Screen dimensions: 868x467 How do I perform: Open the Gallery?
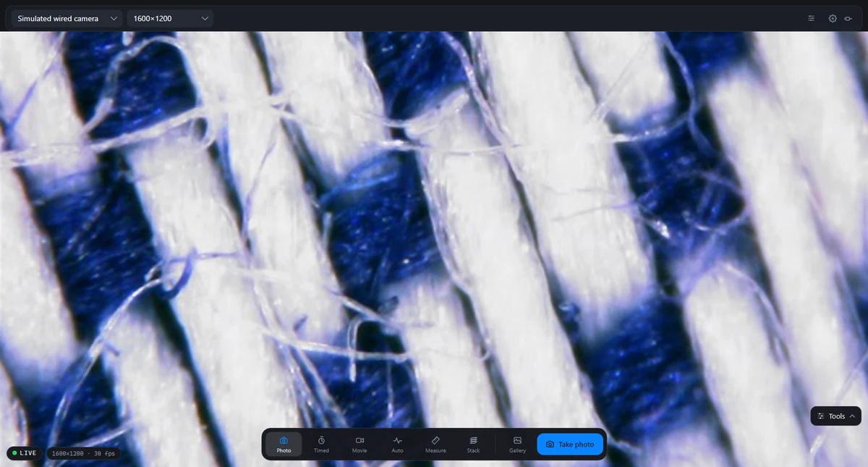517,444
